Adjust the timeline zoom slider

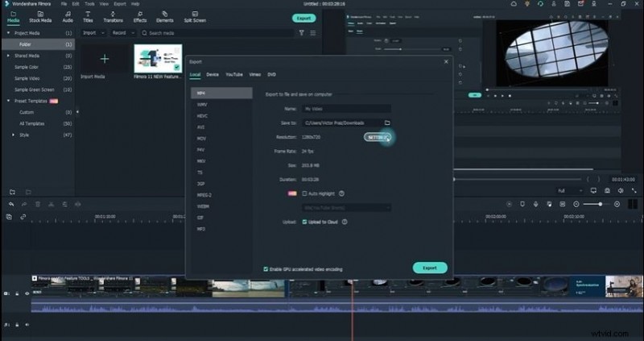point(597,204)
